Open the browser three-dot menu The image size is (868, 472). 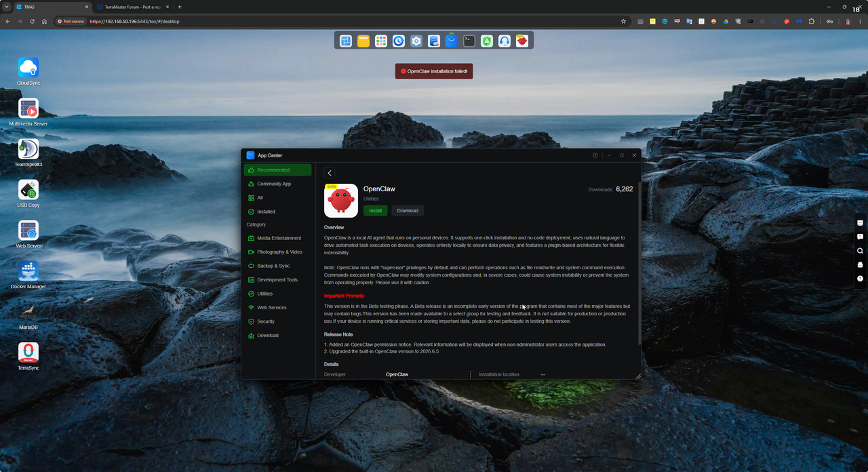[x=860, y=21]
